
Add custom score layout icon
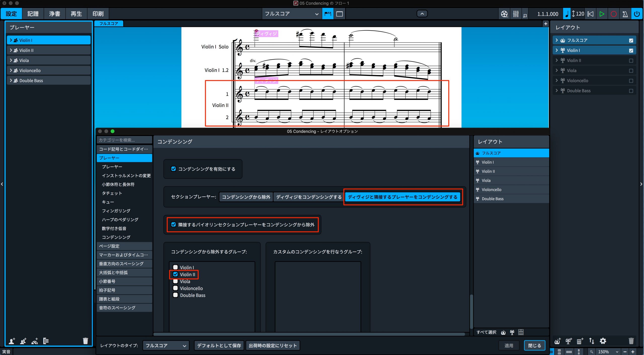pyautogui.click(x=580, y=341)
